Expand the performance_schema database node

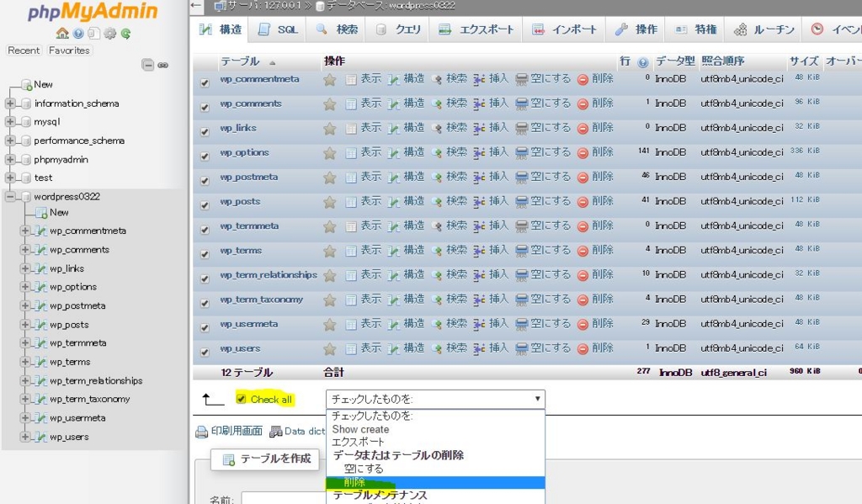click(10, 141)
